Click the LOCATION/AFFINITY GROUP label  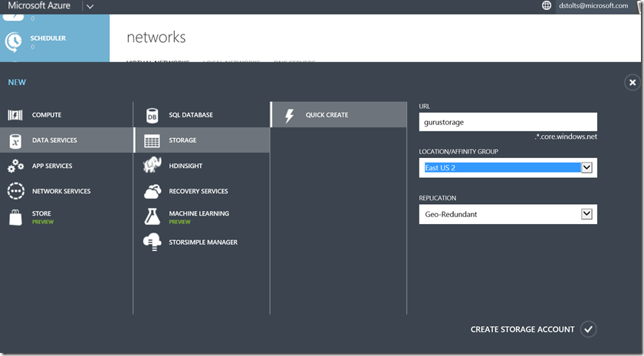point(458,152)
